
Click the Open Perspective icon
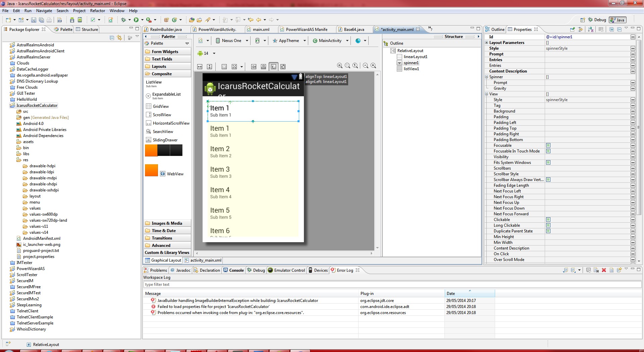(583, 20)
